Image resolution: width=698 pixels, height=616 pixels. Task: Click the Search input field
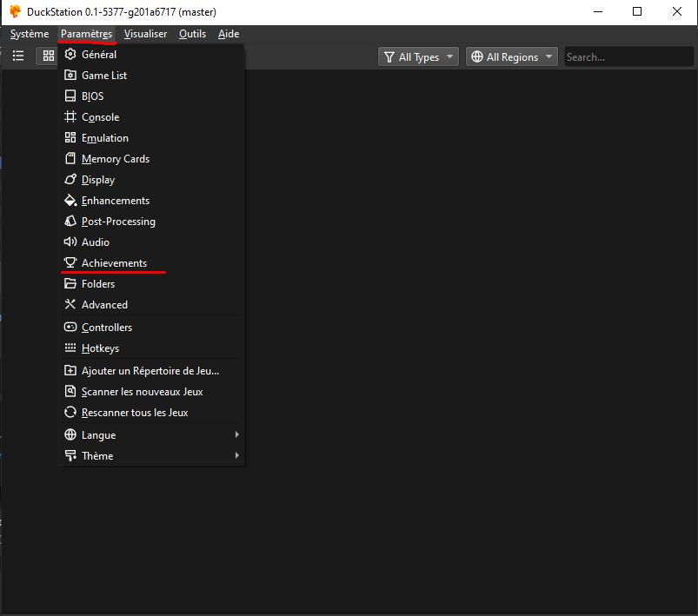point(628,56)
